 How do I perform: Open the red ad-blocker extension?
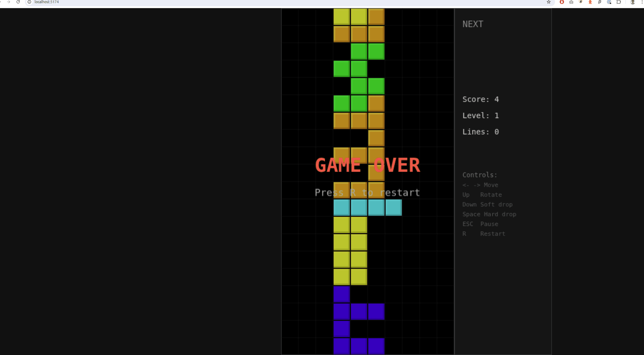tap(562, 2)
